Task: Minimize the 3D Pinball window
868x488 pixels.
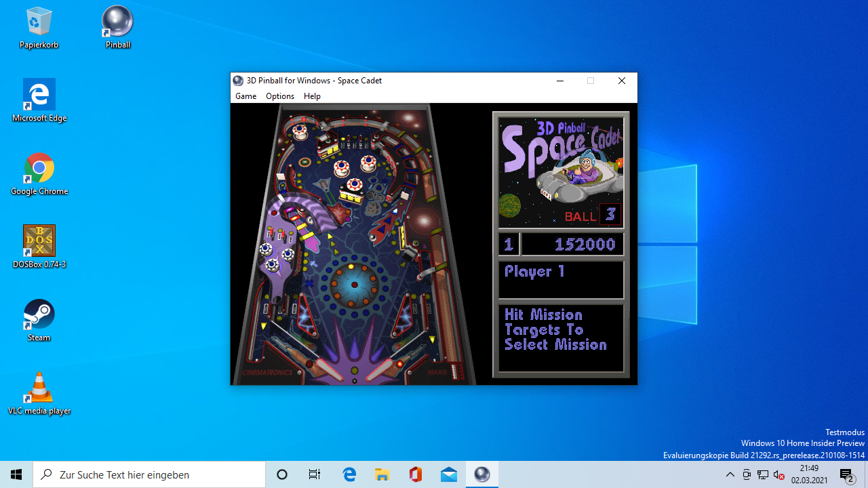Action: click(560, 81)
